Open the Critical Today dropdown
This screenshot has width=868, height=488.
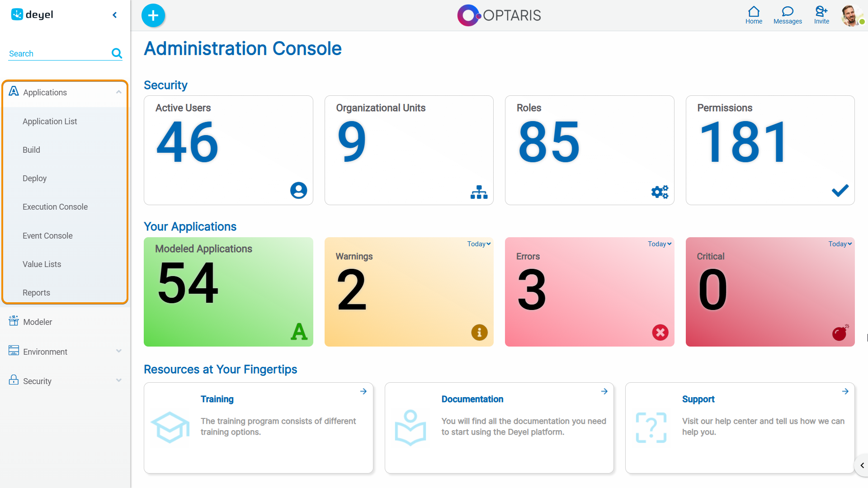click(840, 244)
